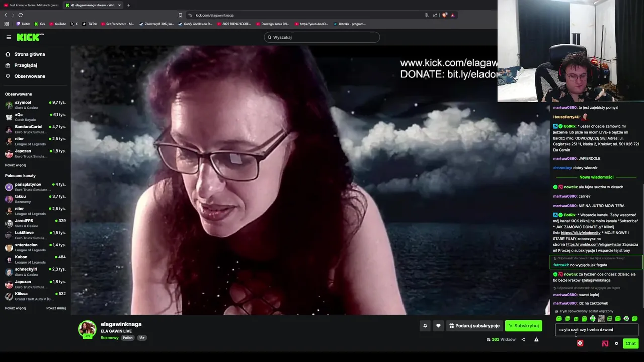The height and width of the screenshot is (362, 644).
Task: Focus the Wyszukaj search field
Action: click(x=322, y=37)
